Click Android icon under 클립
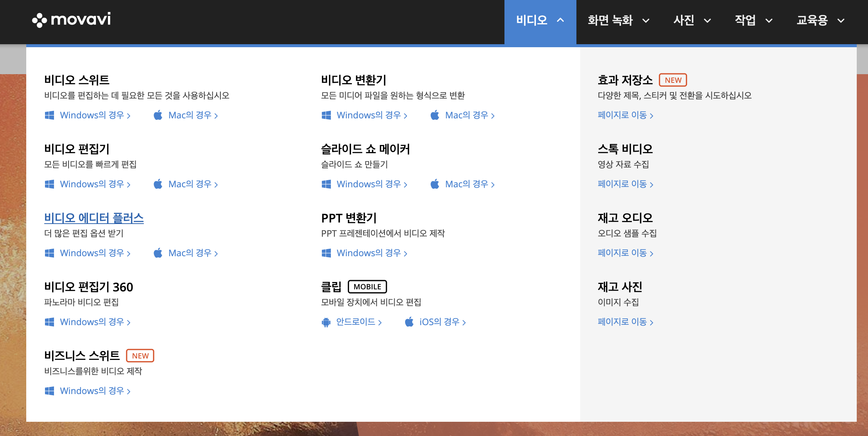This screenshot has width=868, height=436. point(326,322)
